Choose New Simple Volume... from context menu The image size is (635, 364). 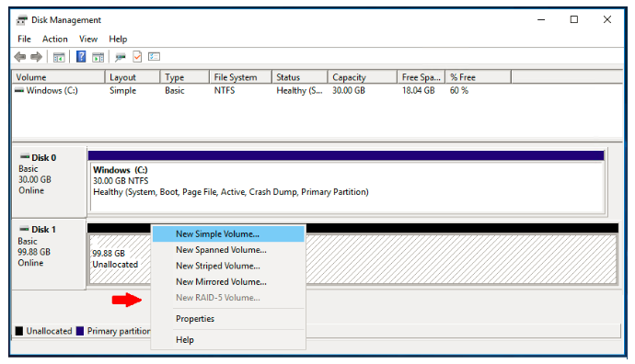click(x=228, y=233)
